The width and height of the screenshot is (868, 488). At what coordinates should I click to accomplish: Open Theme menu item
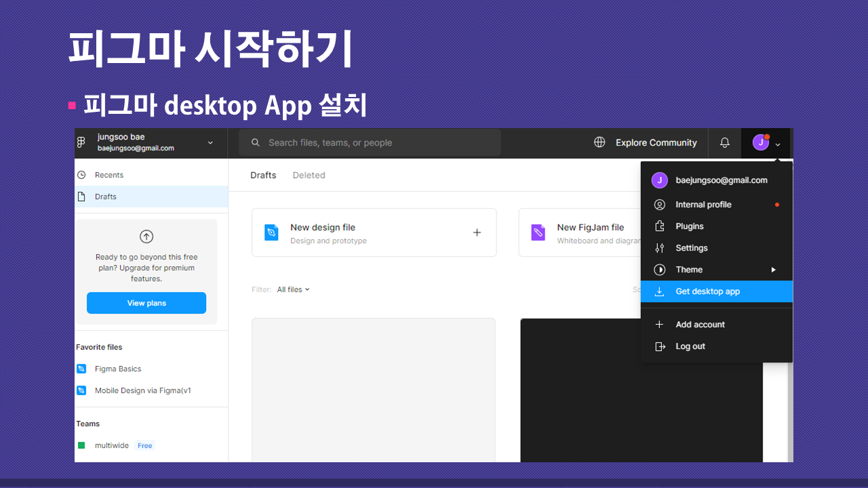click(x=717, y=270)
